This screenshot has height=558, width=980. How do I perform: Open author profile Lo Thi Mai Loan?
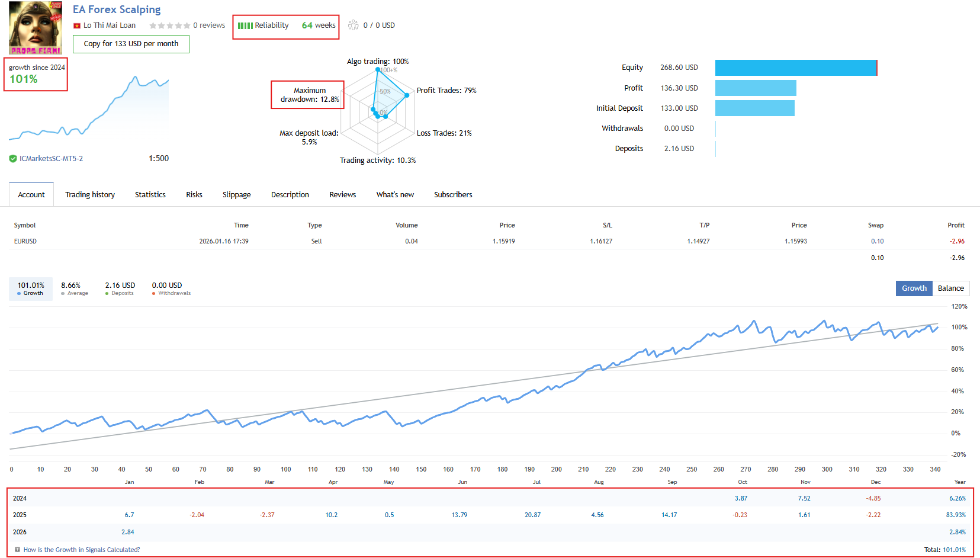[110, 25]
